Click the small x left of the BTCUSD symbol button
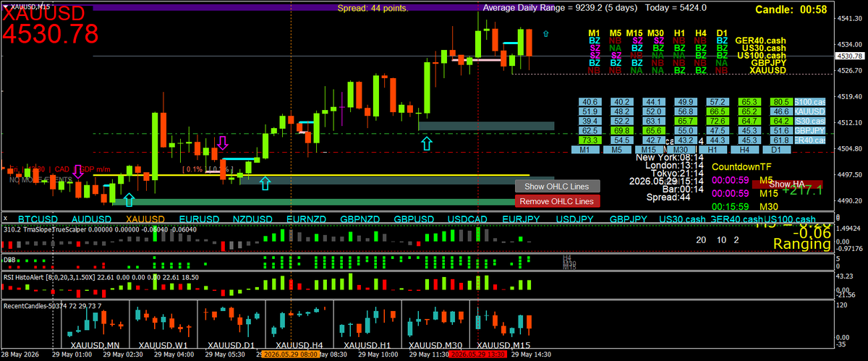Screen dimensions: 868x361 [x=5, y=218]
